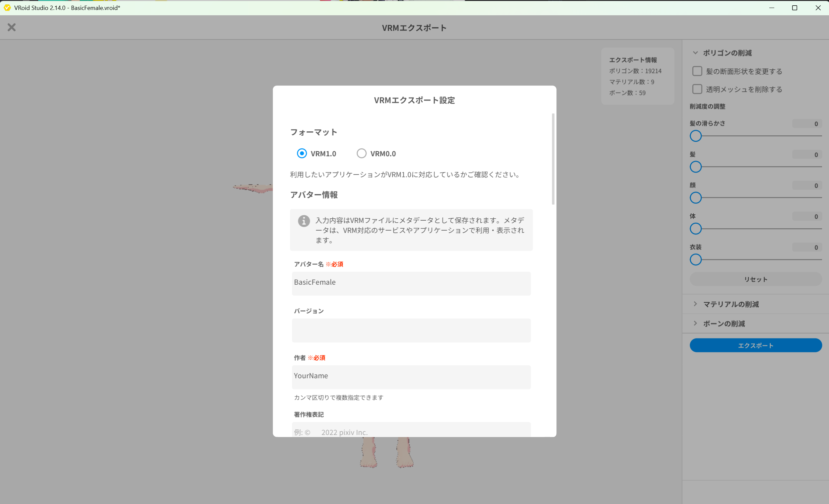Click the 衣装 value field showing 0
829x504 pixels.
coord(807,247)
